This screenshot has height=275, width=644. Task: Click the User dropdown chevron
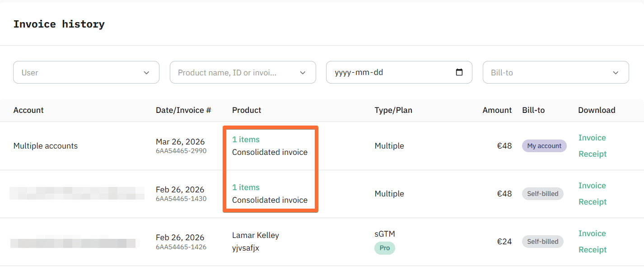click(146, 72)
